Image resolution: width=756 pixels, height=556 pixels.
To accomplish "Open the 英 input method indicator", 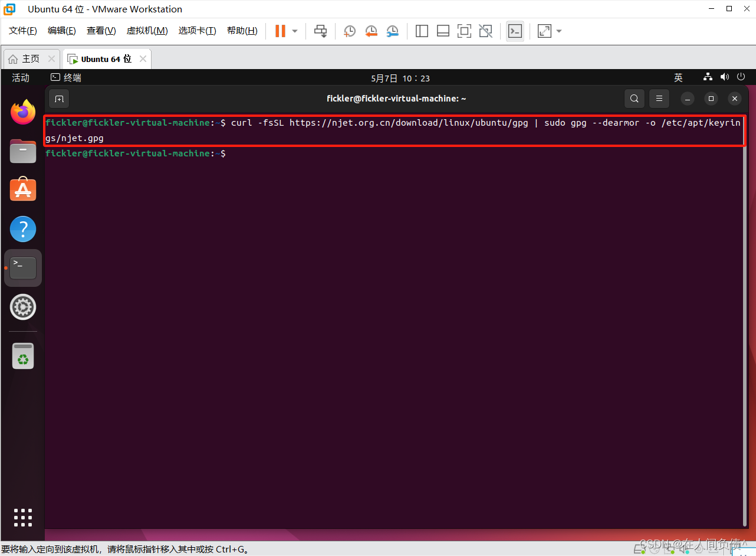I will coord(678,78).
